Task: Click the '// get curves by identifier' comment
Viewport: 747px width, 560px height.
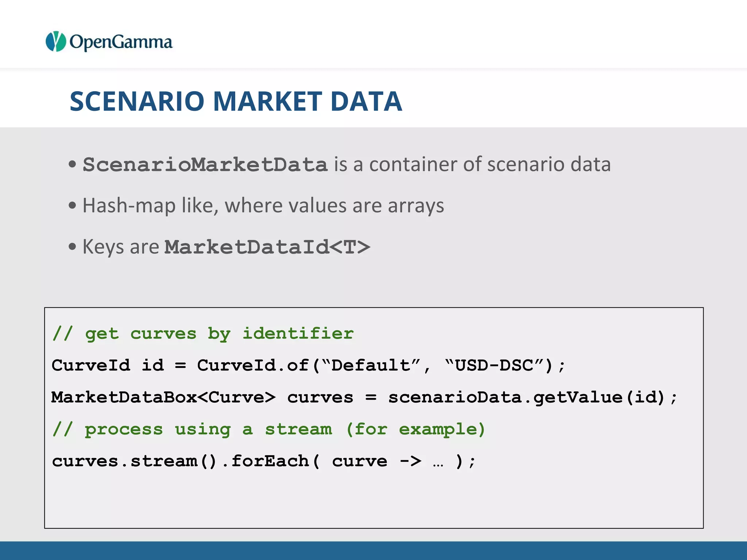Action: (x=203, y=334)
